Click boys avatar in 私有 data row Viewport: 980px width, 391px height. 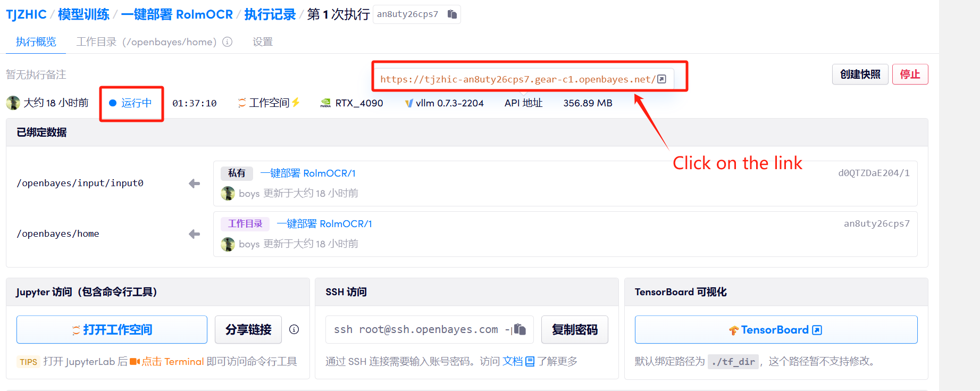point(228,193)
